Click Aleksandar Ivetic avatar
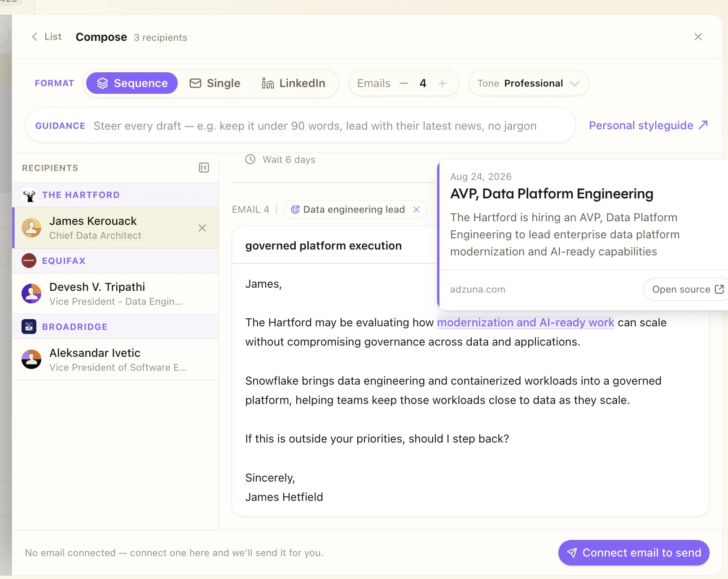This screenshot has height=579, width=728. 31,360
